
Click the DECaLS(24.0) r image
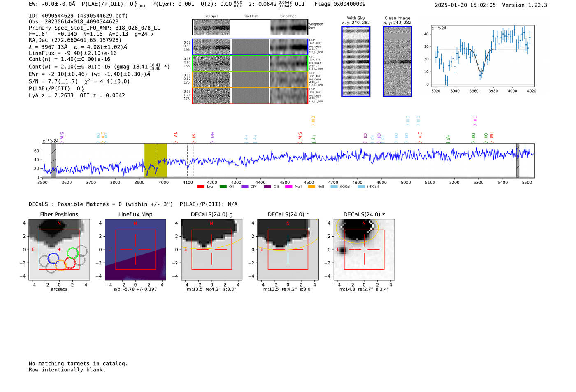point(288,250)
